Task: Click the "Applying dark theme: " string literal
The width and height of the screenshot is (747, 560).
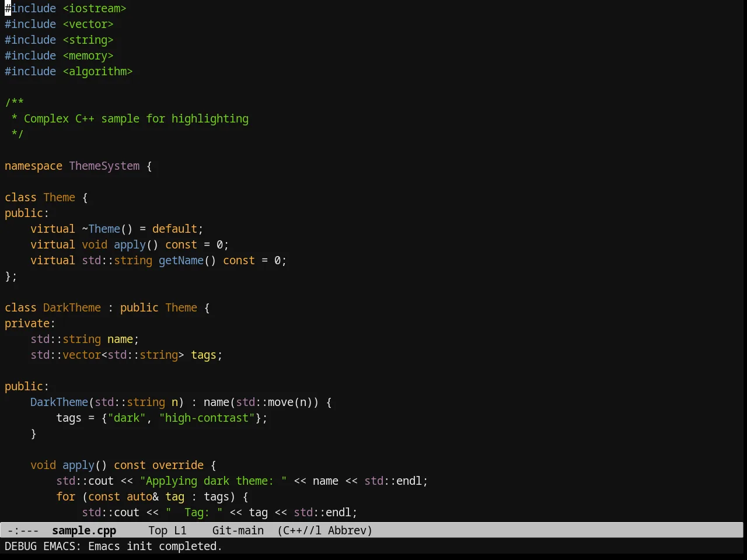Action: tap(213, 481)
